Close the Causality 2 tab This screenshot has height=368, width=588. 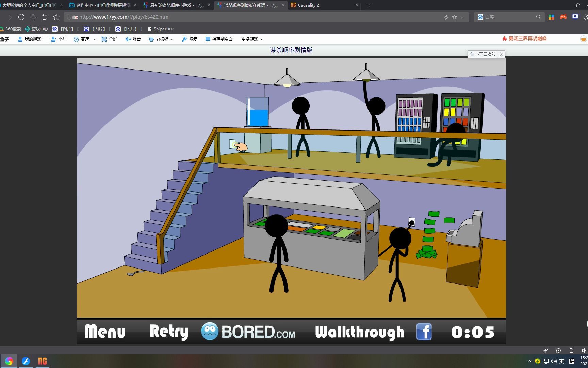tap(357, 5)
